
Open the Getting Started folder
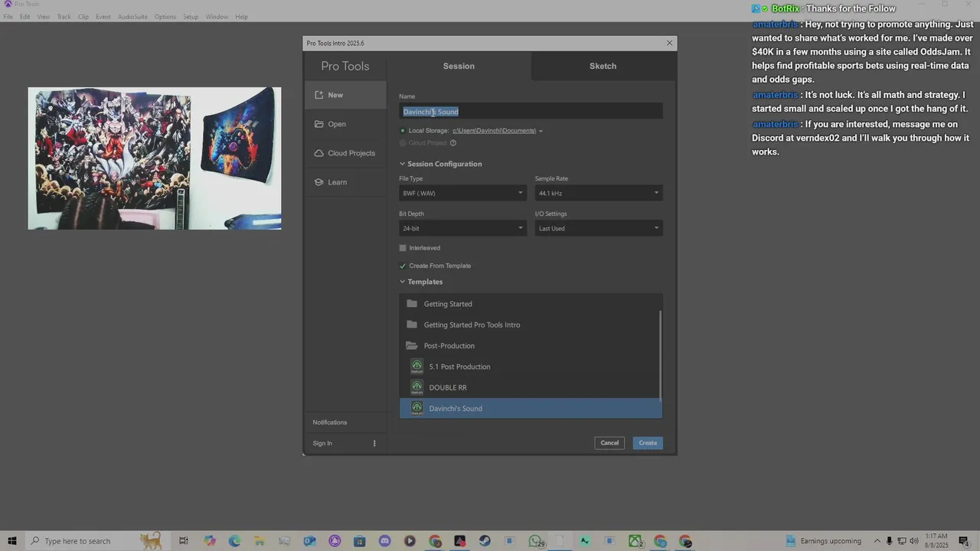click(529, 304)
